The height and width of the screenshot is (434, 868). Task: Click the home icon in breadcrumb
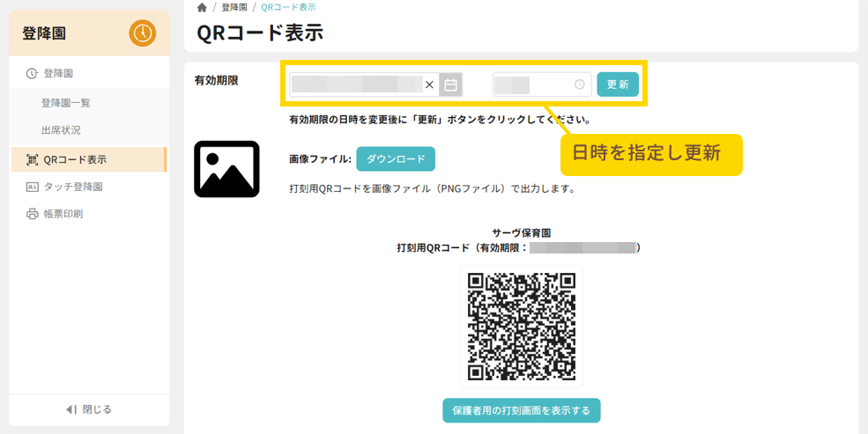[202, 7]
